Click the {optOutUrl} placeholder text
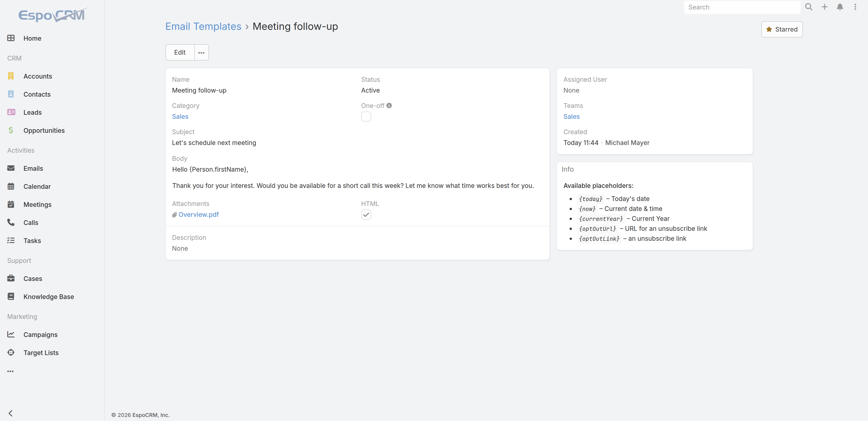Screen dimensions: 868x421 click(597, 229)
